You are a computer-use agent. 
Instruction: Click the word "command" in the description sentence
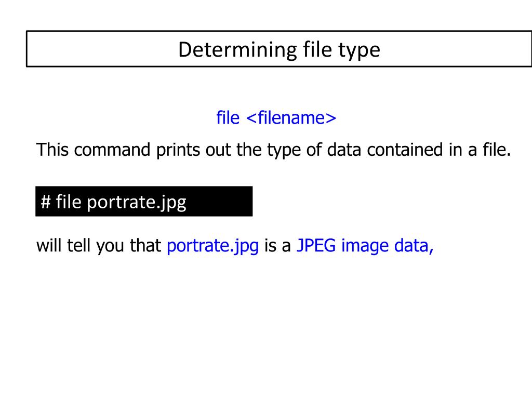[x=112, y=150]
